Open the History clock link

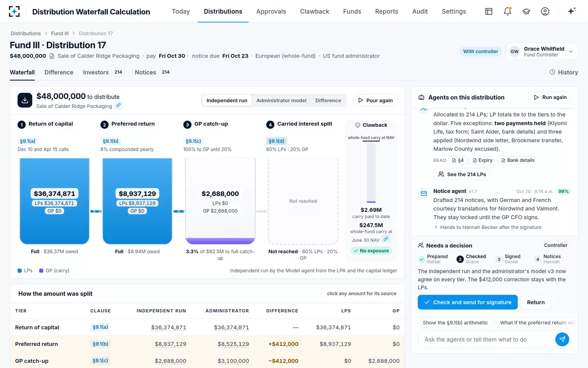564,72
